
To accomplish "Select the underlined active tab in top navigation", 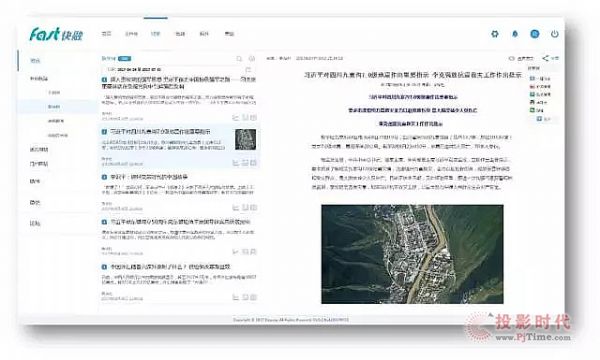I will [x=155, y=34].
